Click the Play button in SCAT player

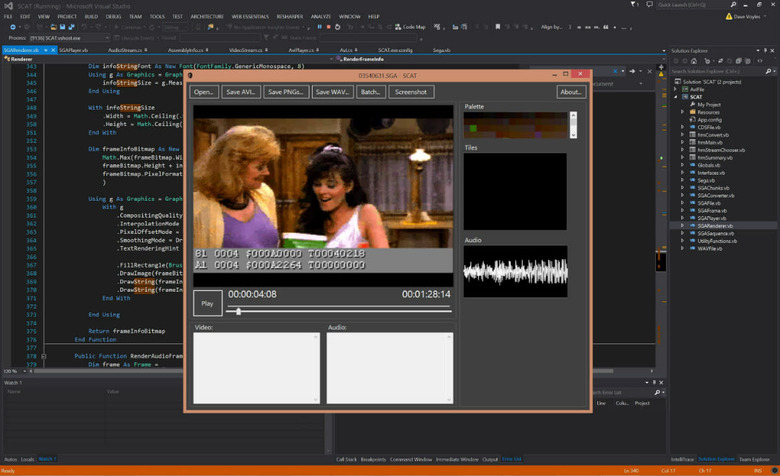point(207,303)
